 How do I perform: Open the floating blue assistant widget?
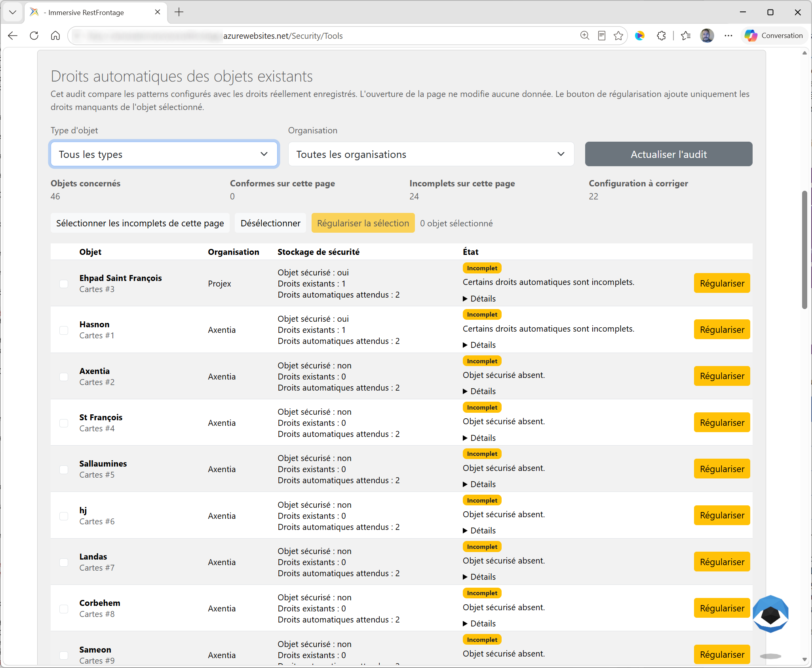(770, 614)
